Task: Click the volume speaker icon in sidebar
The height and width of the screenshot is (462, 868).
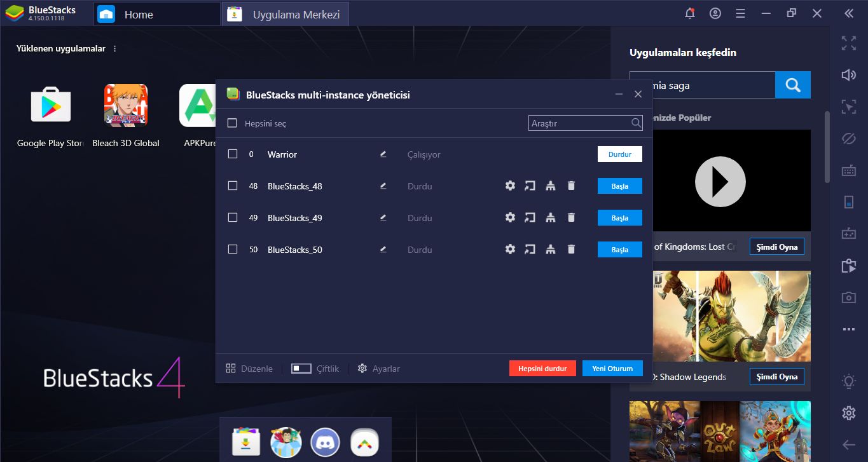Action: click(x=848, y=75)
